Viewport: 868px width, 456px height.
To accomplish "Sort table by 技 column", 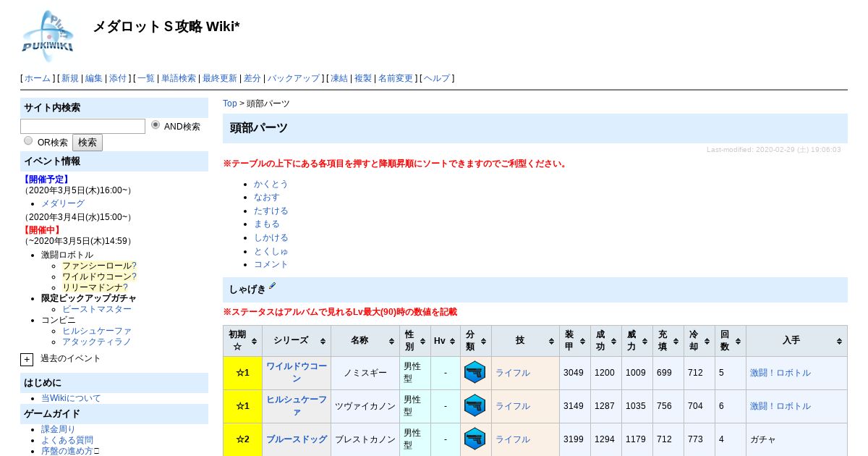I will coord(525,341).
